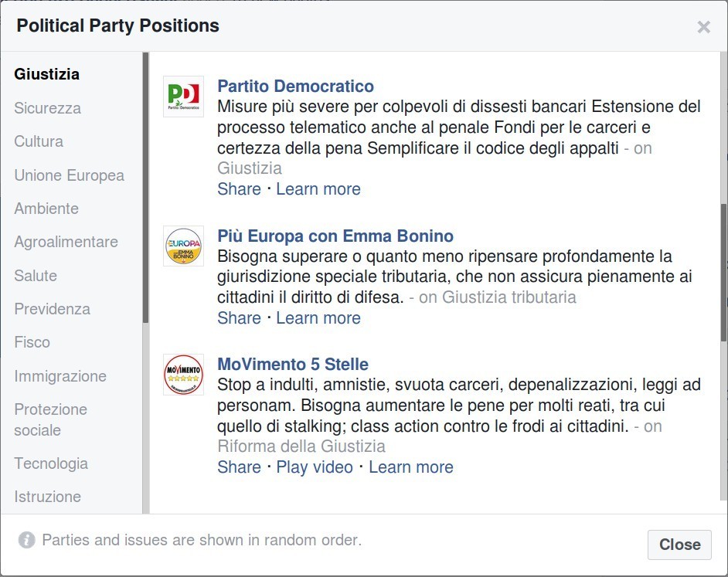Close dialog with the X icon
728x577 pixels.
pos(703,27)
